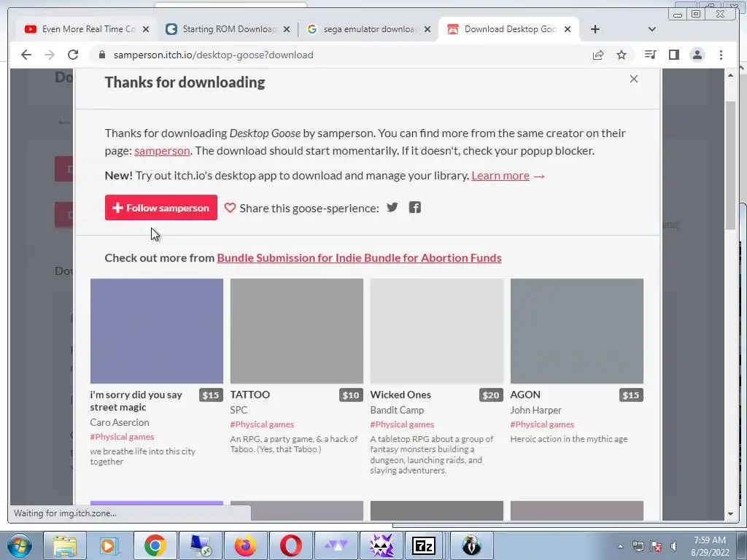Switch to the Even More Real Time tab
This screenshot has width=747, height=560.
pyautogui.click(x=88, y=29)
